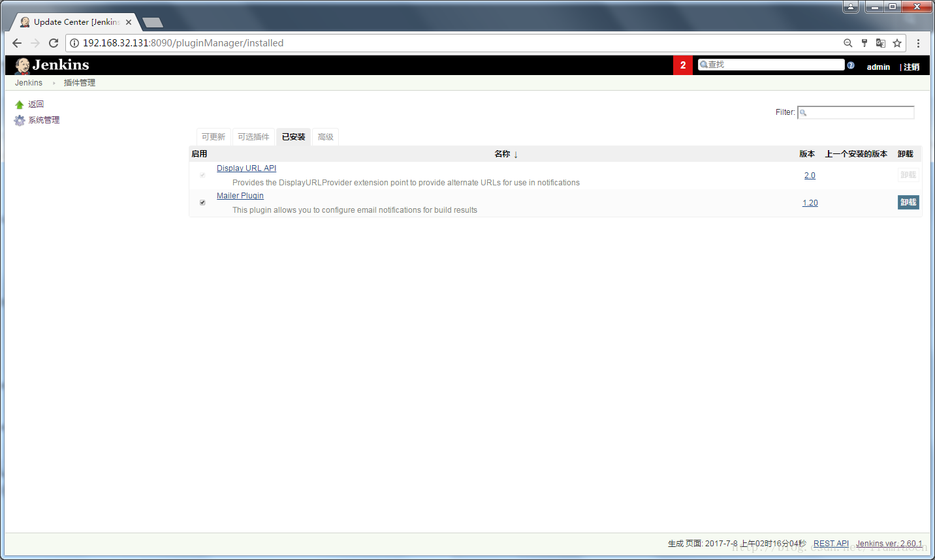Switch to the 可更新 tab
Screen dimensions: 935x560
[x=214, y=137]
